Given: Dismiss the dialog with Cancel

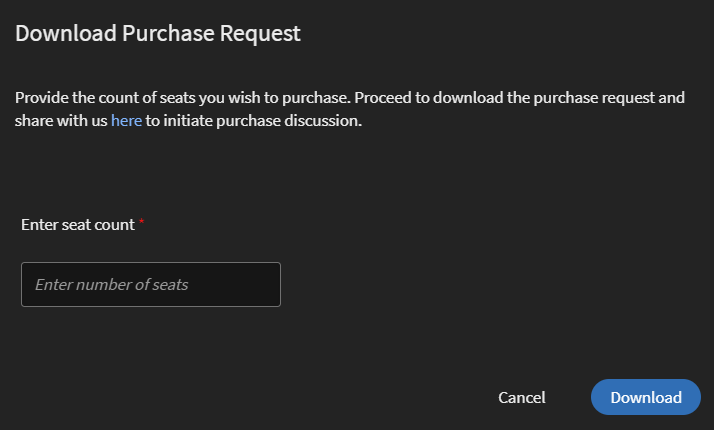Looking at the screenshot, I should 522,397.
